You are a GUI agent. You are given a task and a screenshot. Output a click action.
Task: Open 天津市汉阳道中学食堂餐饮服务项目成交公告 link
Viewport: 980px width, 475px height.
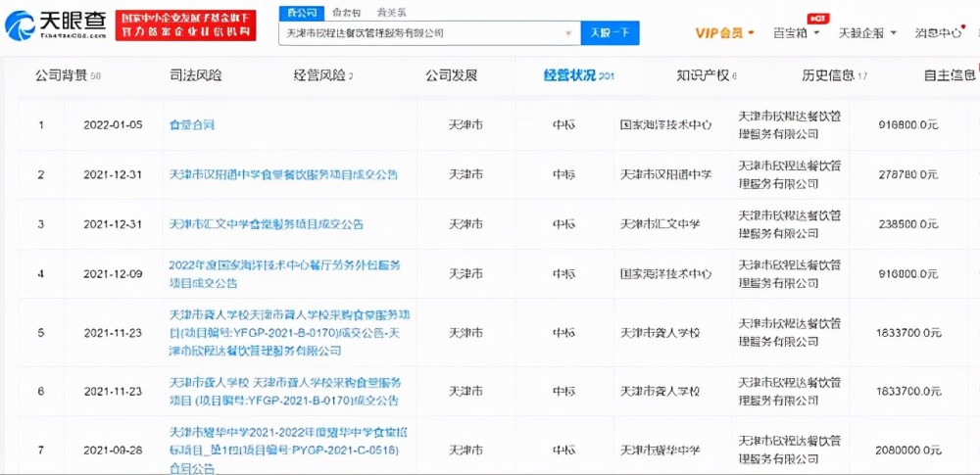(283, 174)
